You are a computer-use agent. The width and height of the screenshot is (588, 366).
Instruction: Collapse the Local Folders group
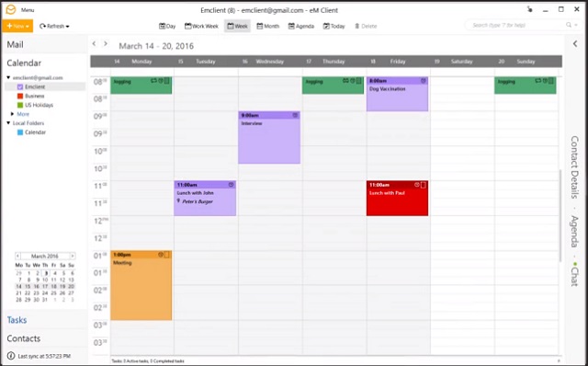pyautogui.click(x=8, y=122)
